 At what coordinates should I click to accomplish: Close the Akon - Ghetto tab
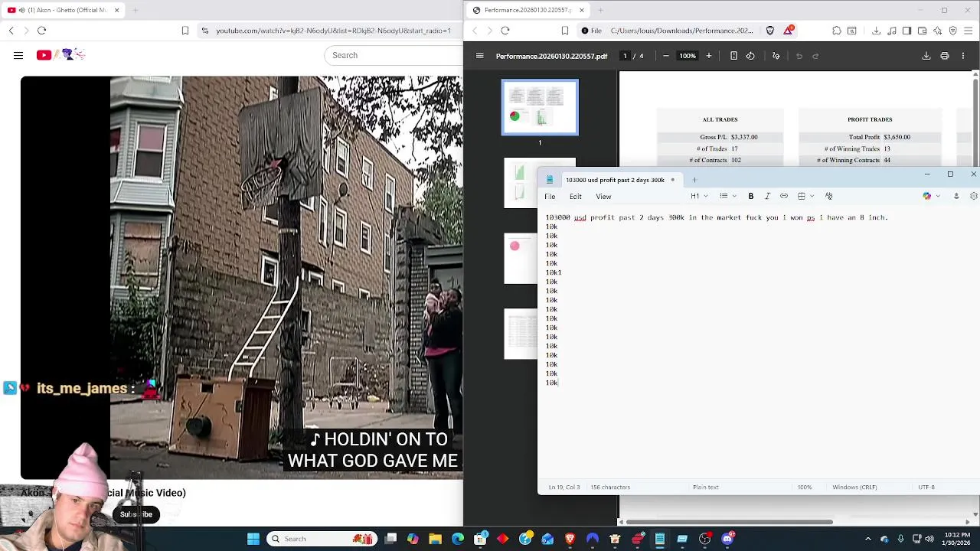(x=116, y=10)
